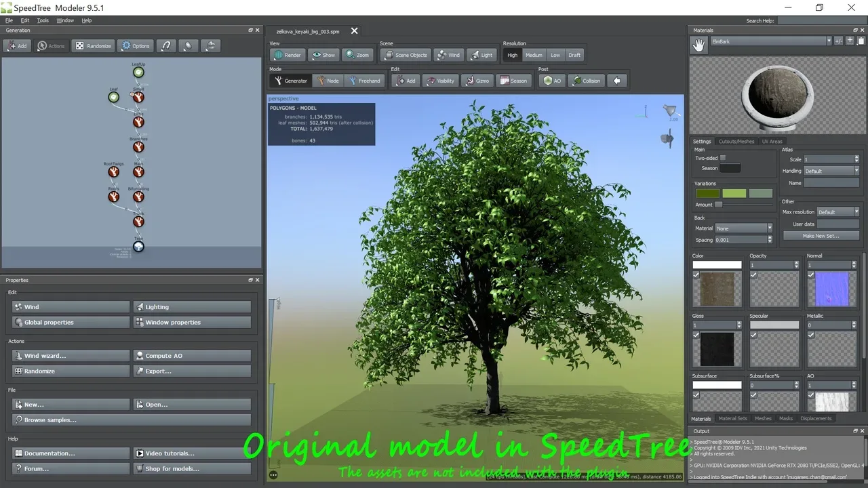Click the Wind scene icon in View toolbar
The height and width of the screenshot is (488, 868).
pos(448,55)
